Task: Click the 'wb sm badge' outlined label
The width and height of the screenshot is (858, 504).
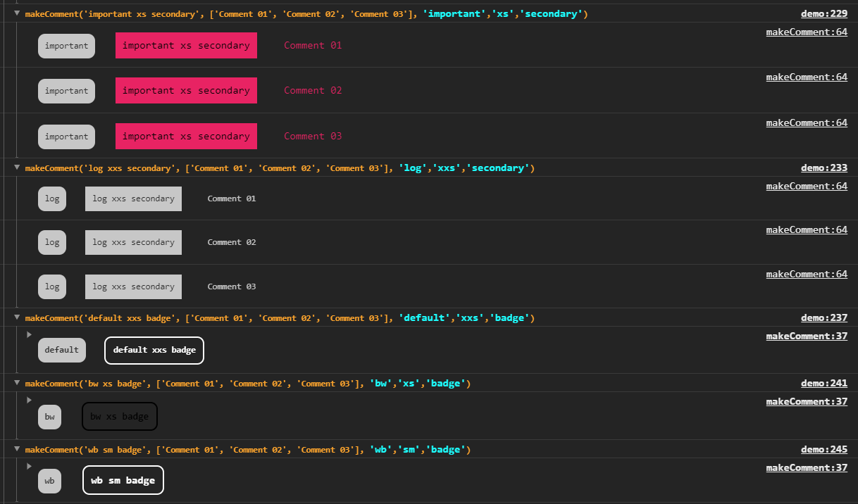Action: (x=123, y=480)
